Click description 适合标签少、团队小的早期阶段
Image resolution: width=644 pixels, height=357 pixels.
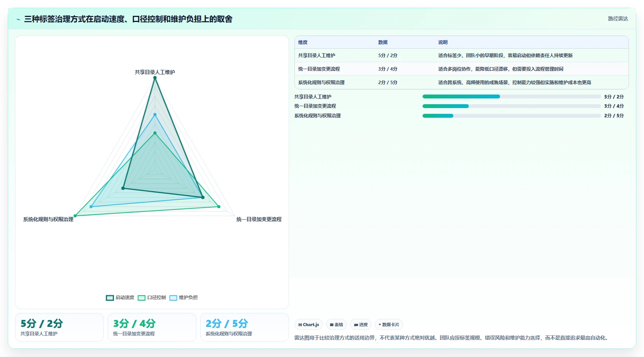505,56
